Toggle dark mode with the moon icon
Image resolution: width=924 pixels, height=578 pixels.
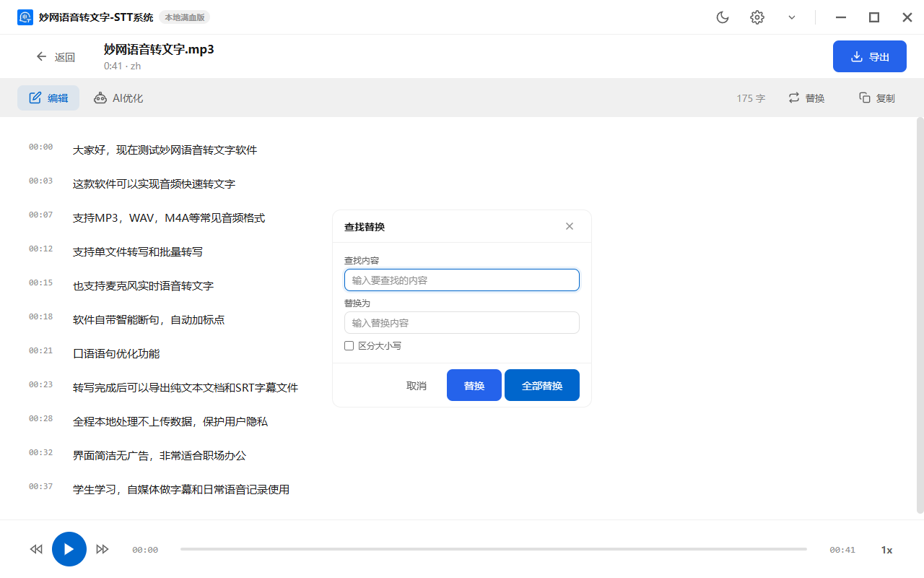(x=723, y=17)
